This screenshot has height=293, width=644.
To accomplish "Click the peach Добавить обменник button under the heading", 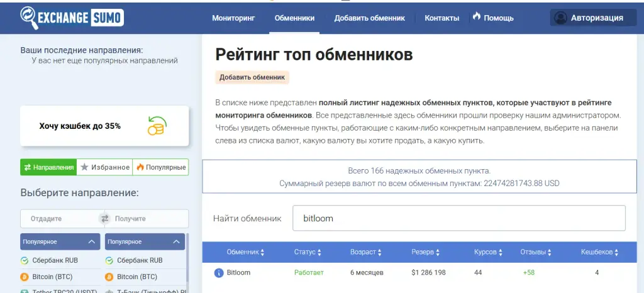I will click(252, 77).
